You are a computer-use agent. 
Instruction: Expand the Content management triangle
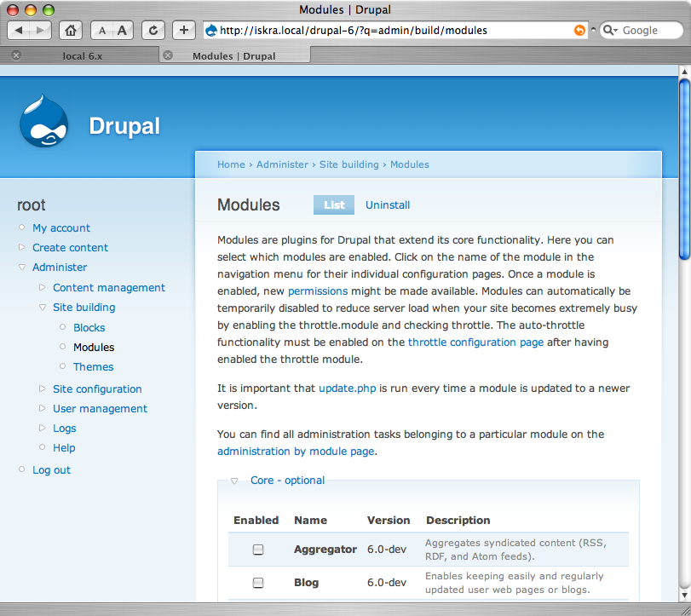(43, 287)
